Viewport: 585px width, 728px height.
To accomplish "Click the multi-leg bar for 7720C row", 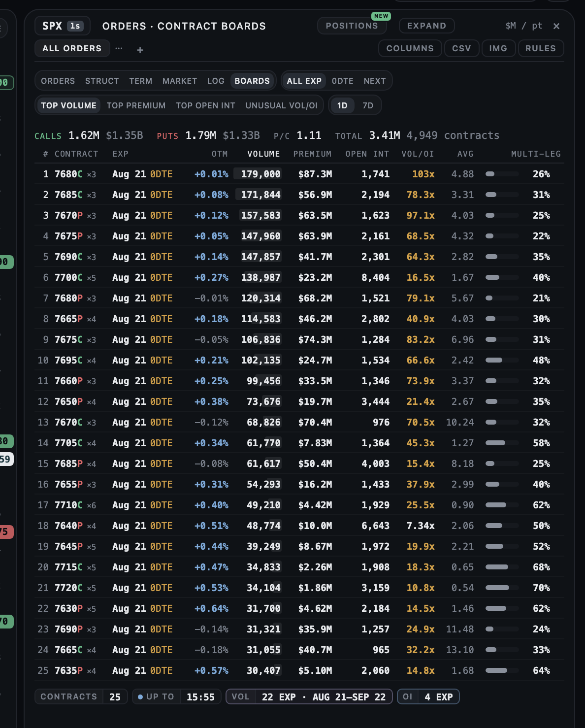I will coord(502,588).
